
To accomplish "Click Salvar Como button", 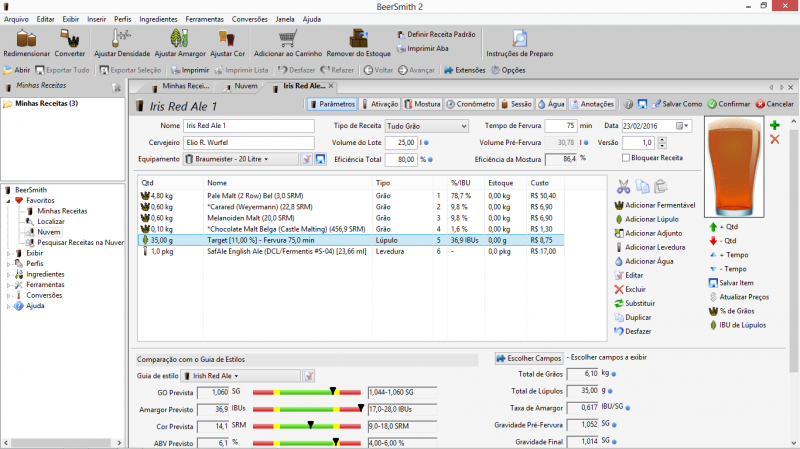I will pos(677,104).
